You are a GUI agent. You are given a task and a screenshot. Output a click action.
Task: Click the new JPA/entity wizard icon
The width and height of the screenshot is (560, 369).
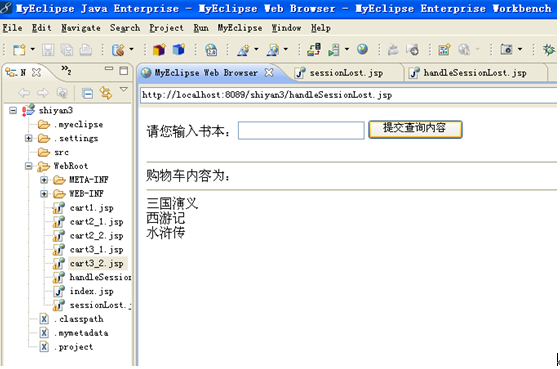243,50
